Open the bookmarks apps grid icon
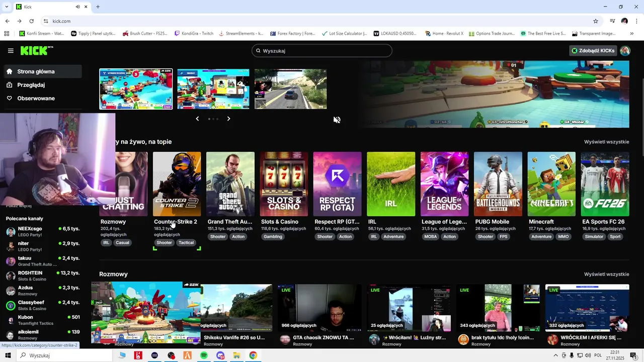The image size is (644, 362). tap(7, 34)
